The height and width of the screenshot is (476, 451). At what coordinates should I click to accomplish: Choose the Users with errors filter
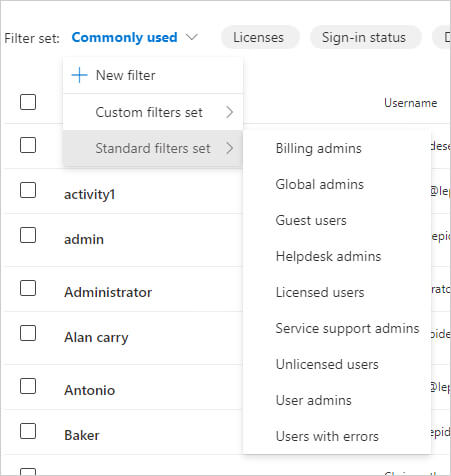coord(337,436)
